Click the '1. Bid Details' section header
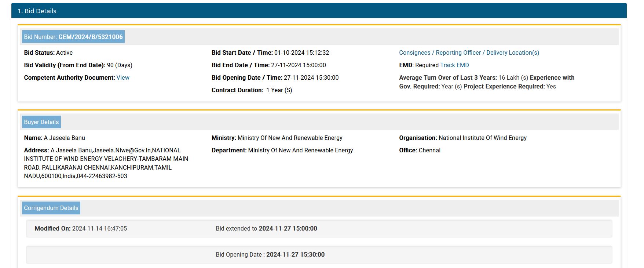 pyautogui.click(x=37, y=11)
